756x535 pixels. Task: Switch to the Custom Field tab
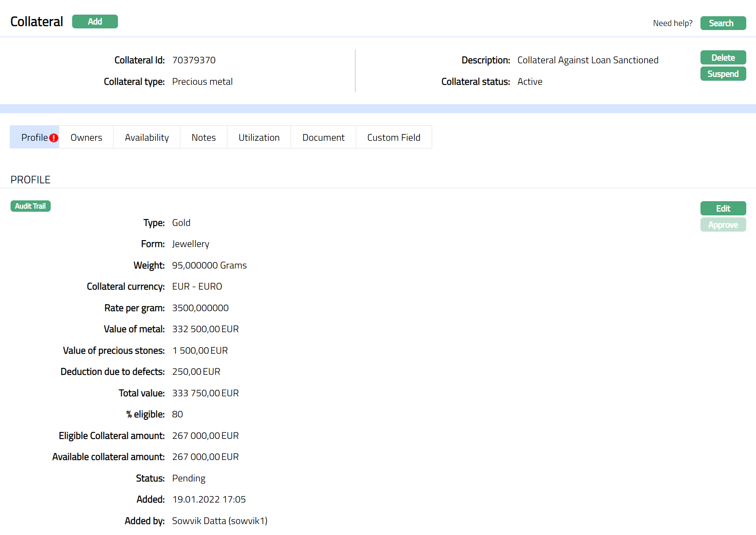coord(394,138)
